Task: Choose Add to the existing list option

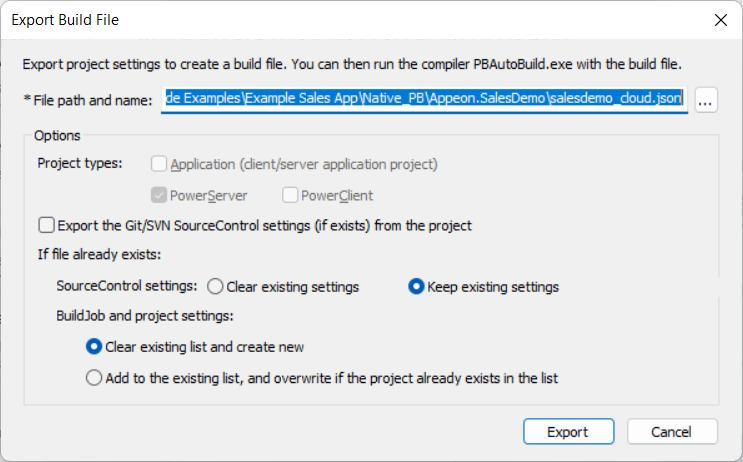Action: pyautogui.click(x=94, y=378)
